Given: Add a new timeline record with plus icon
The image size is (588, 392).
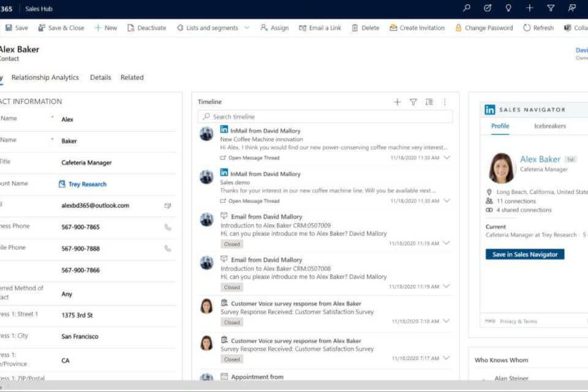Looking at the screenshot, I should pyautogui.click(x=397, y=102).
